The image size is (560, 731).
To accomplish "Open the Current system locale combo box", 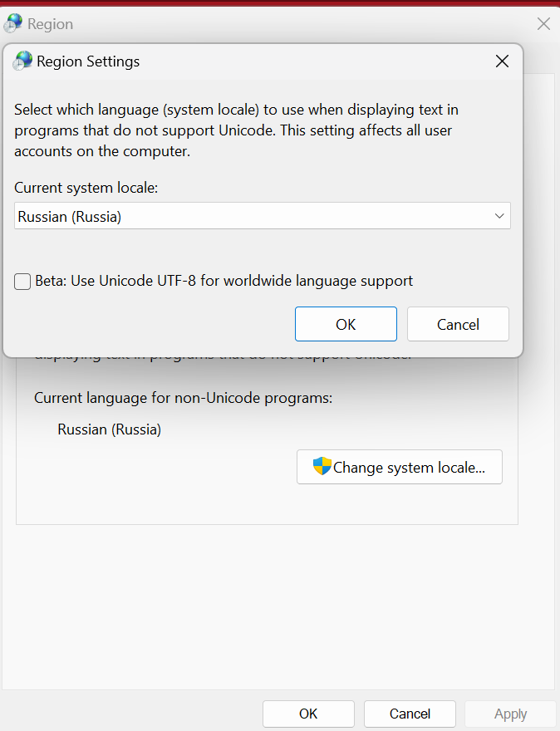I will [263, 216].
